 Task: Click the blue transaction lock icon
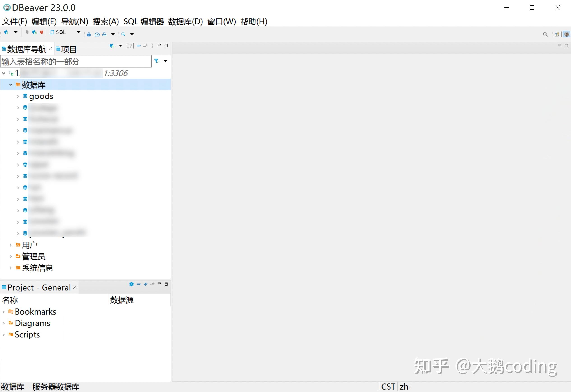[x=89, y=34]
